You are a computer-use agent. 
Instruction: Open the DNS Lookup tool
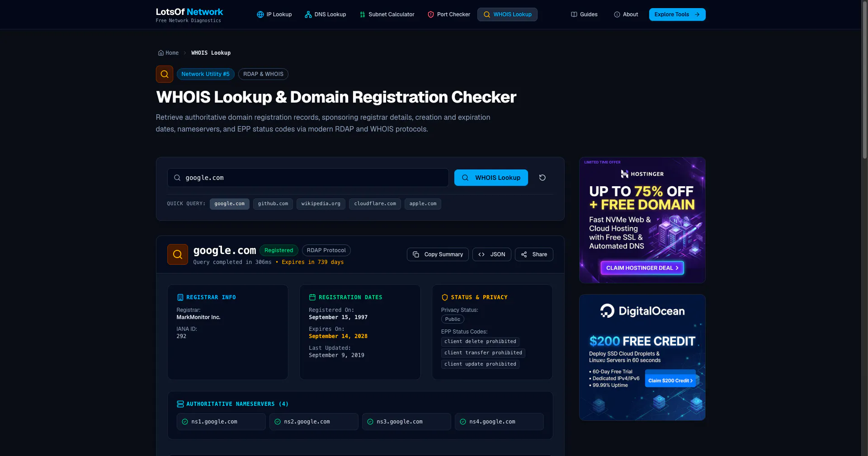point(325,14)
